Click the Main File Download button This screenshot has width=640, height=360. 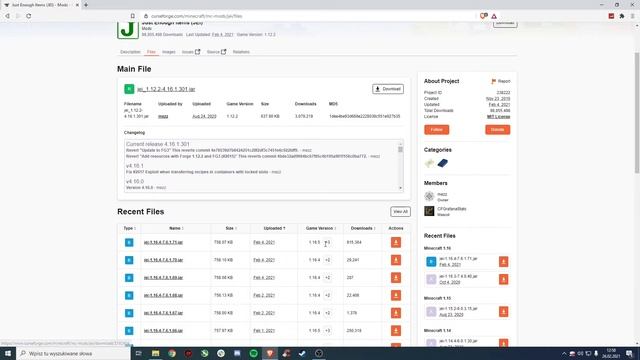click(x=388, y=89)
